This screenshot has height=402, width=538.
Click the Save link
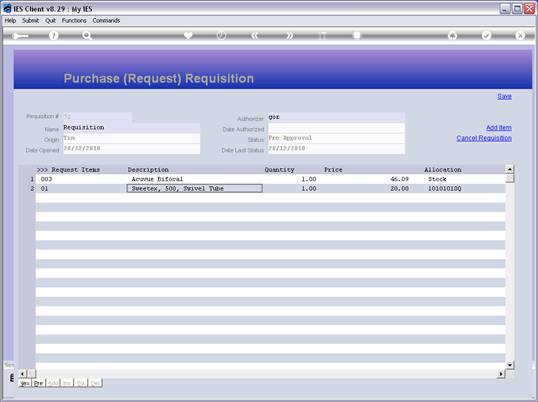(504, 97)
